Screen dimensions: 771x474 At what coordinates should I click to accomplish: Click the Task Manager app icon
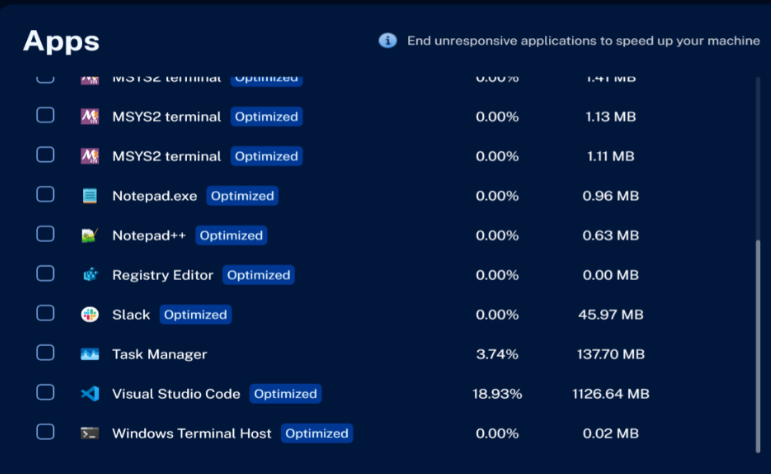[89, 354]
